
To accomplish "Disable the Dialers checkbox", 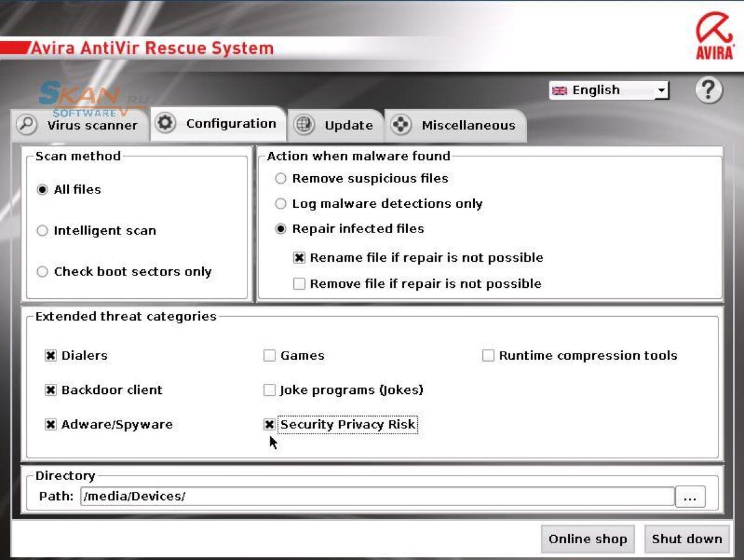I will click(x=50, y=355).
